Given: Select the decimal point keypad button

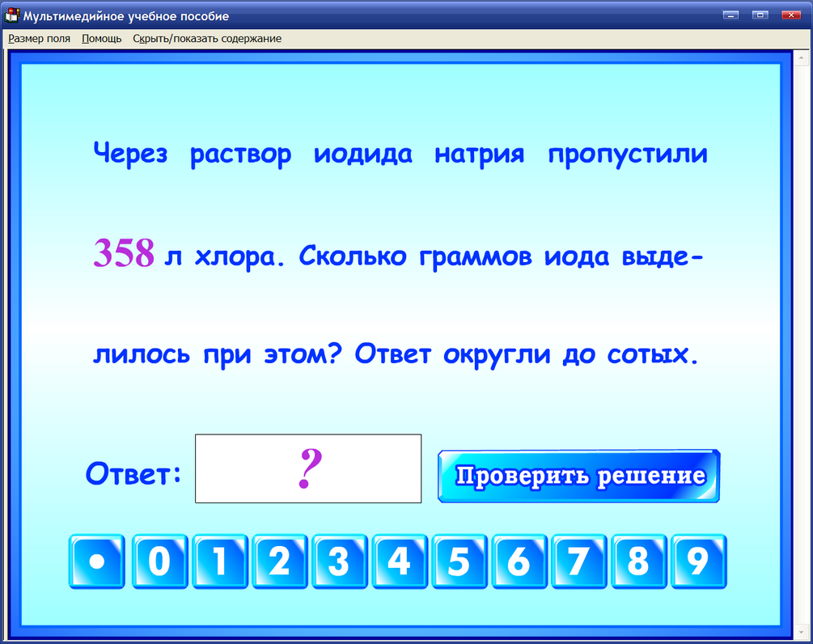Looking at the screenshot, I should coord(96,561).
